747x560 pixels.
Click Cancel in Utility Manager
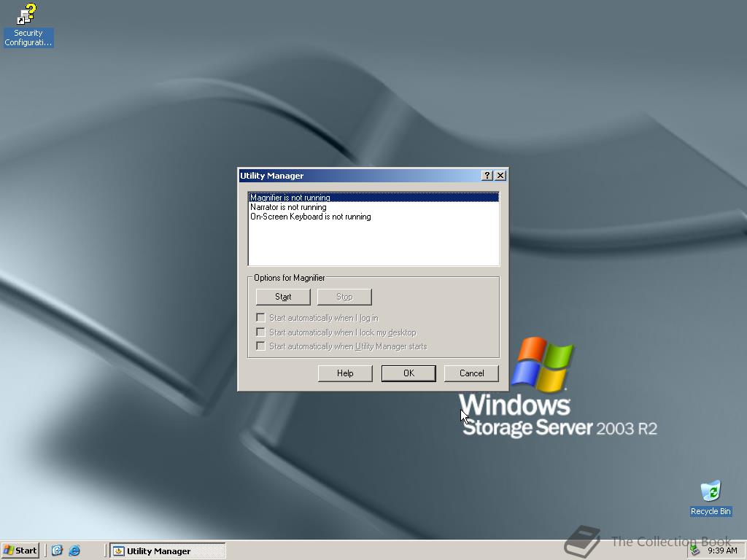(472, 373)
